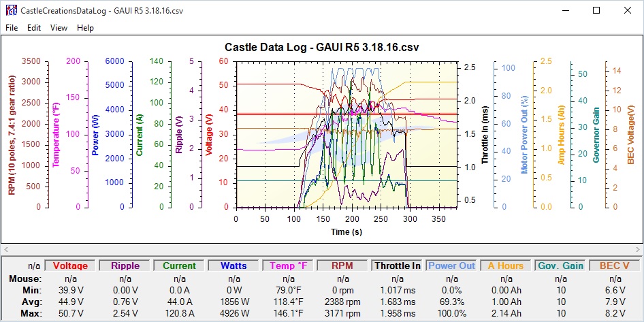Screen dimensions: 644x322
Task: Click the Throttle In (ms) axis label
Action: pyautogui.click(x=485, y=134)
